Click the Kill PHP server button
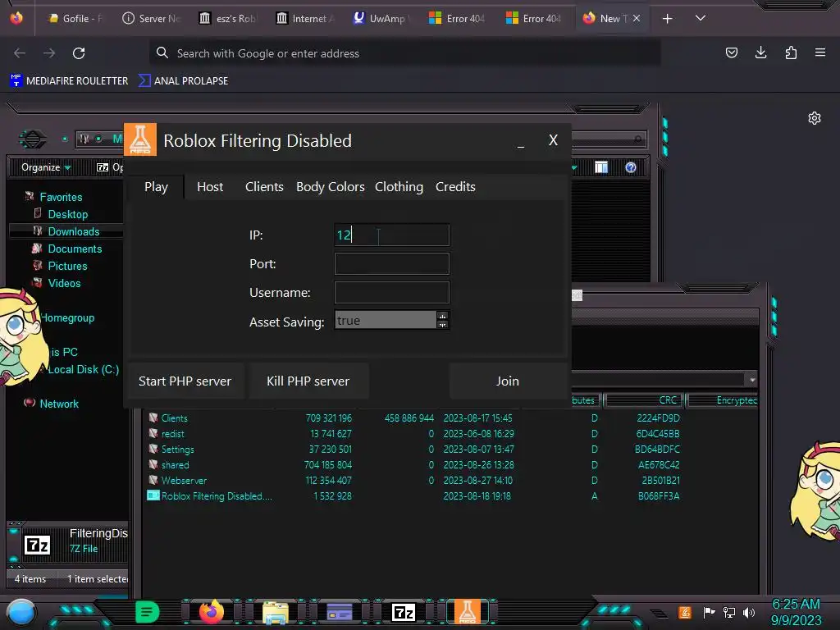Screen dimensions: 840x630 (308, 381)
